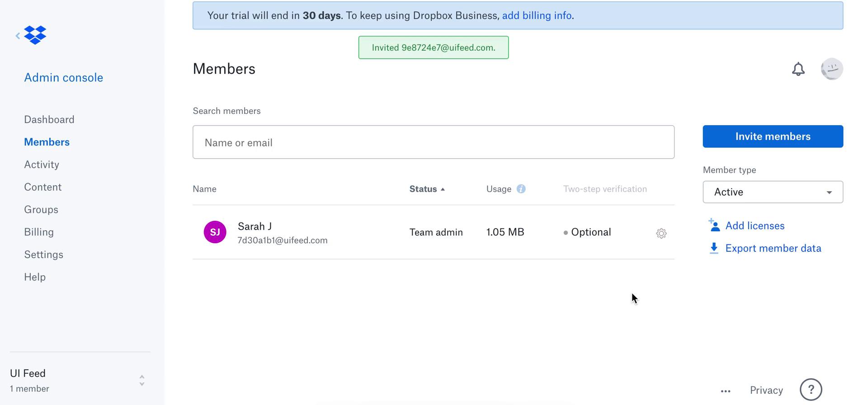Viewport: 868px width, 405px height.
Task: Click email 7d30a1b1@uifeed.com
Action: (x=283, y=240)
